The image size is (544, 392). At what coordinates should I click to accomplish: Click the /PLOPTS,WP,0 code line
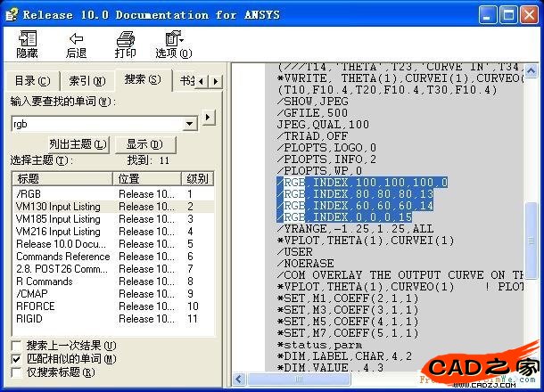pos(319,171)
